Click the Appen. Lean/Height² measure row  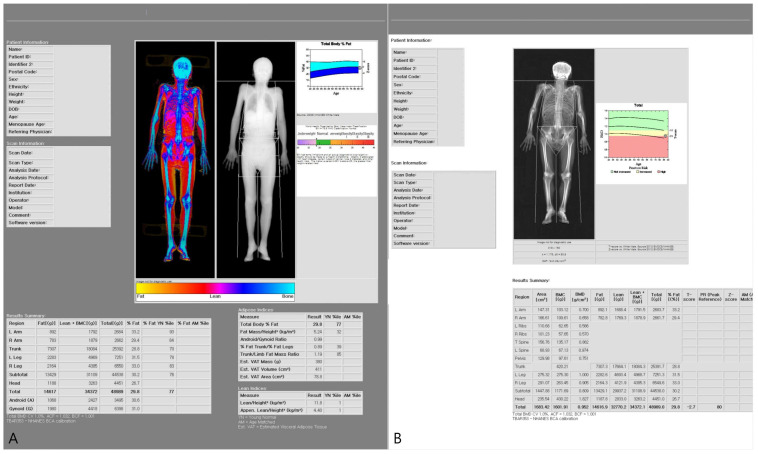[300, 410]
